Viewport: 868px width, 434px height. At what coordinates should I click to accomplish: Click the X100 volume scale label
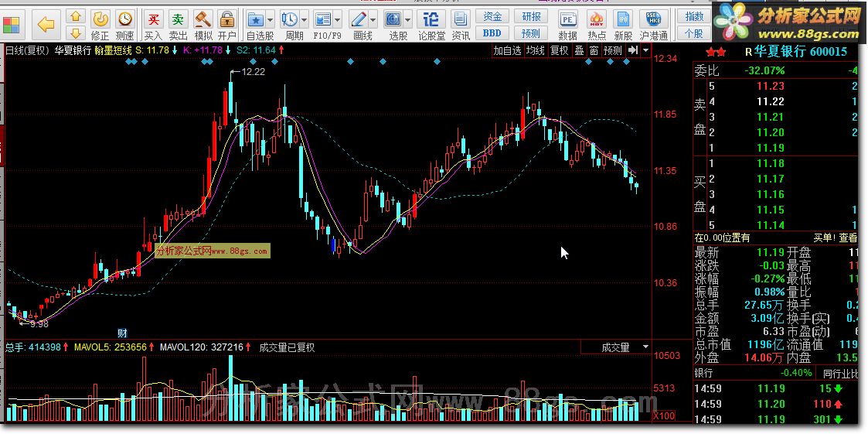coord(664,415)
